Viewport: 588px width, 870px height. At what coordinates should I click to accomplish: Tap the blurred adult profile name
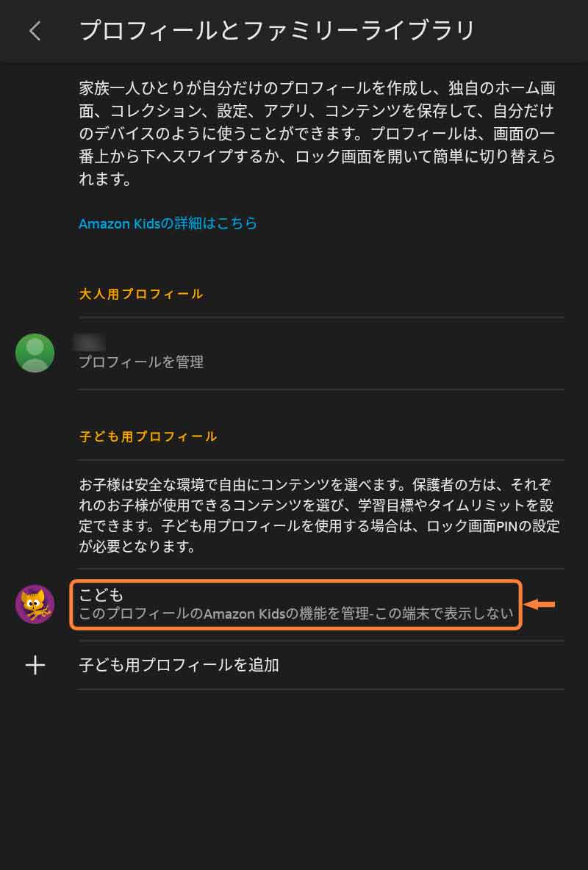90,342
